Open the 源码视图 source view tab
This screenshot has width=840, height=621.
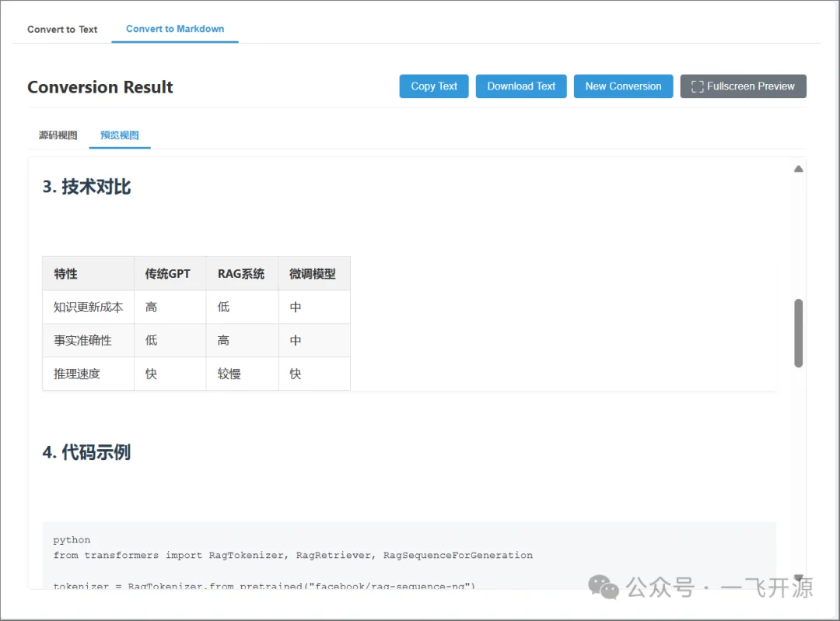tap(58, 135)
